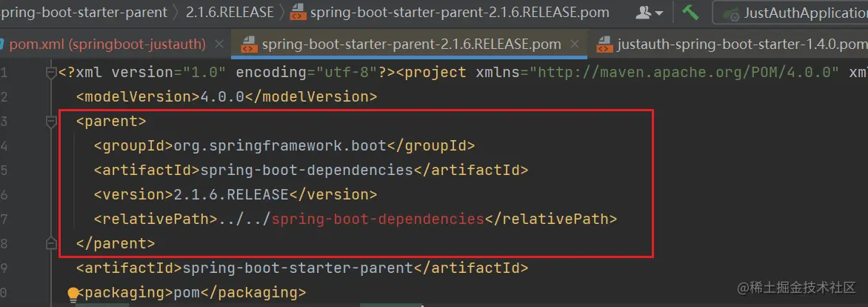The width and height of the screenshot is (868, 307).
Task: Click breadcrumb 2.1.6.RELEASE
Action: pyautogui.click(x=230, y=12)
